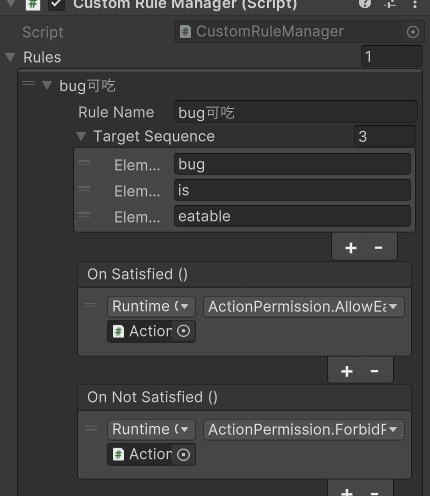
Task: Click the CustomRuleManager script object picker
Action: pyautogui.click(x=413, y=32)
